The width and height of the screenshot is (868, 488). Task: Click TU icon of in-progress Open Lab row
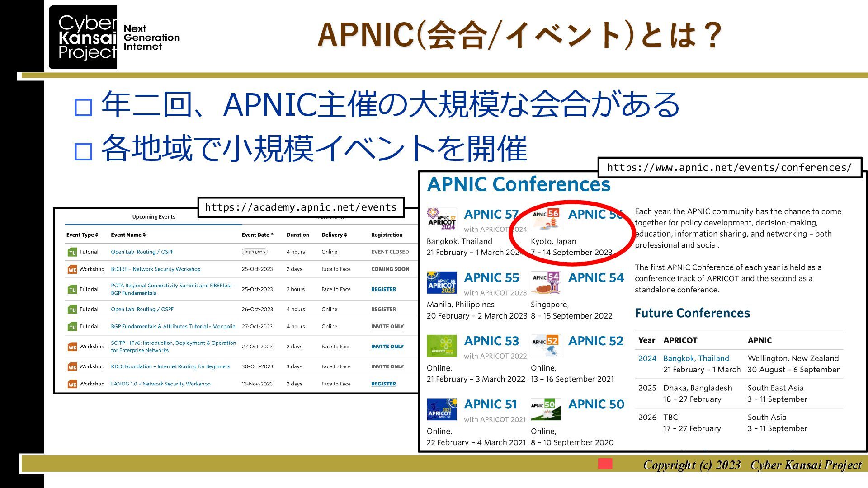[72, 252]
